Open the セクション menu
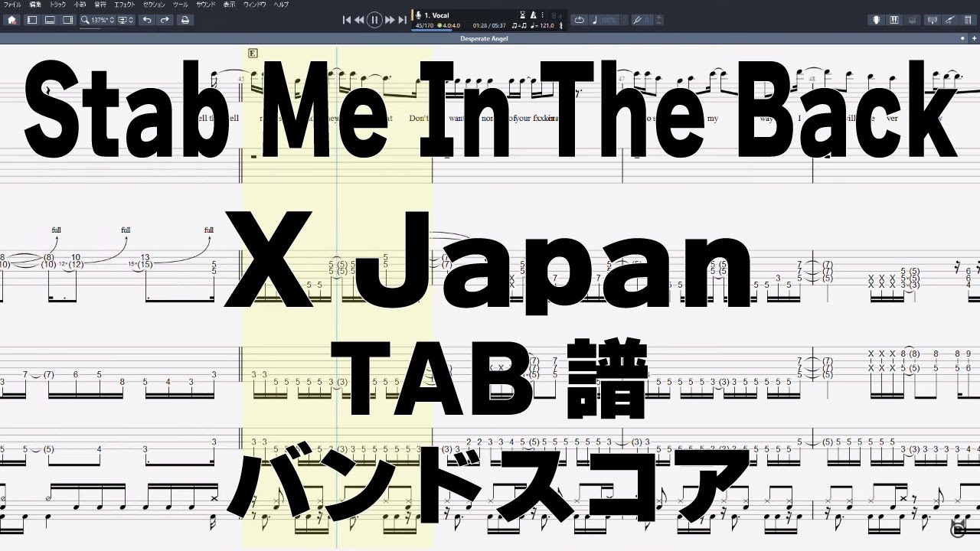 tap(155, 5)
